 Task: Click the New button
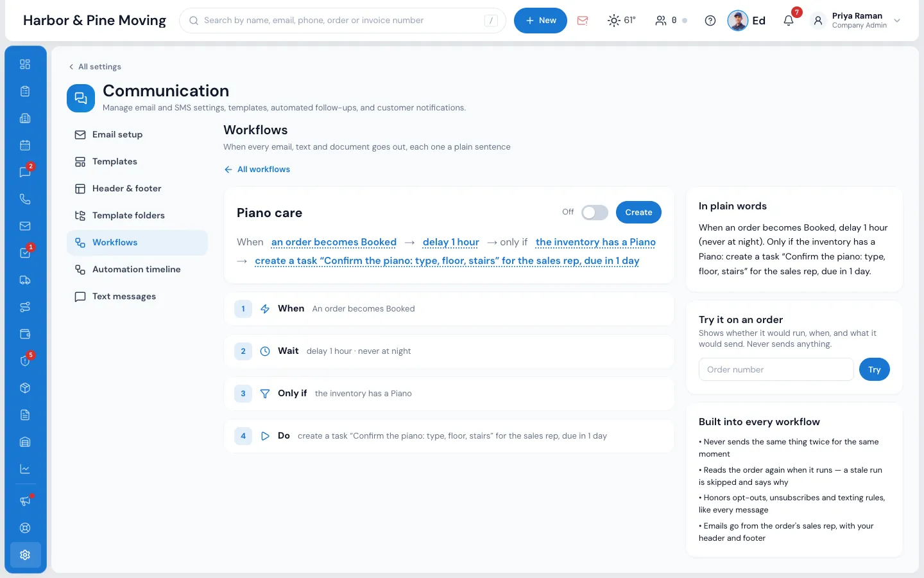[x=540, y=21]
